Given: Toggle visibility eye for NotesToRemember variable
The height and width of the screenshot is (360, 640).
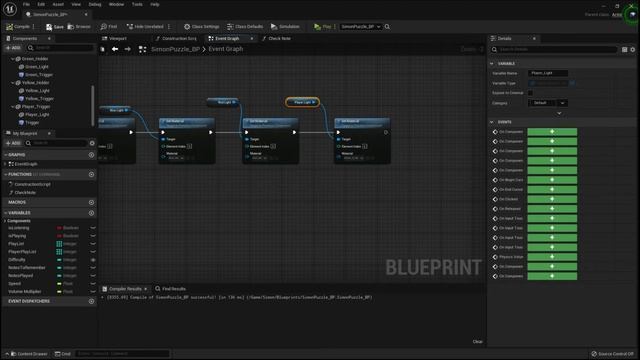Looking at the screenshot, I should point(93,268).
